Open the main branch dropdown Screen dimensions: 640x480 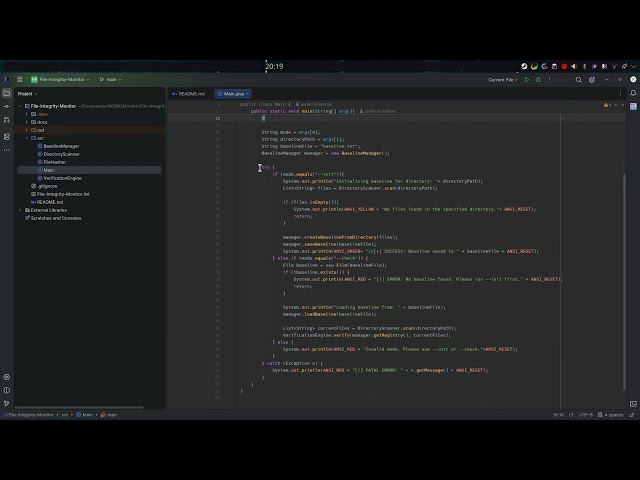pyautogui.click(x=111, y=80)
